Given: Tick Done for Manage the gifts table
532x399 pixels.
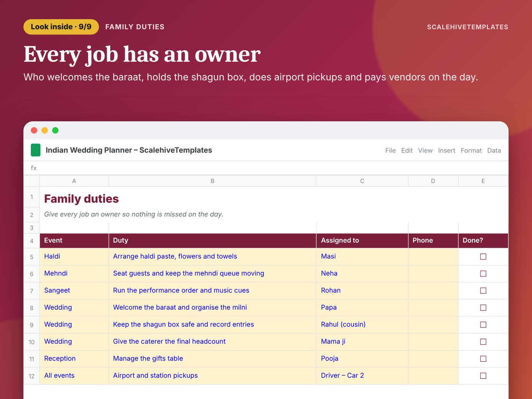Looking at the screenshot, I should (x=483, y=359).
